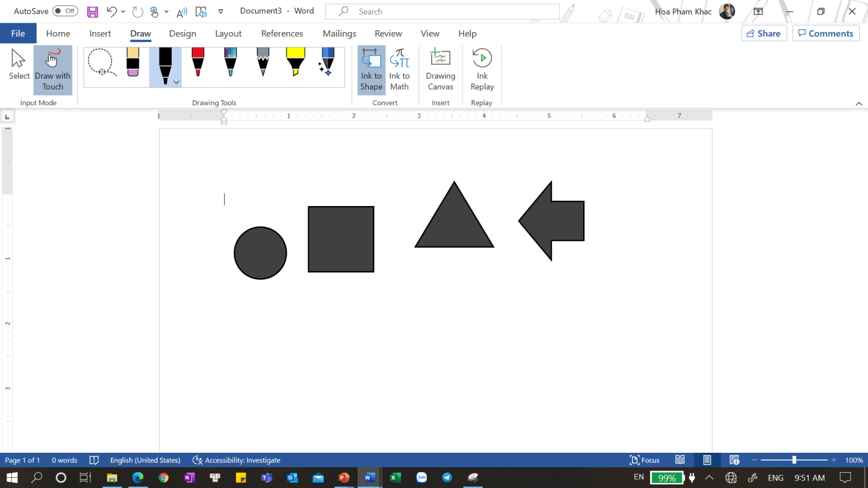Select the Action Pen with sparkles

(x=327, y=62)
